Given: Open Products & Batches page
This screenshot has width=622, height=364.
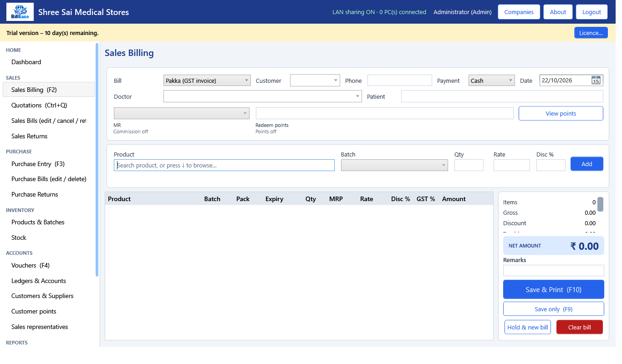Looking at the screenshot, I should pos(49,222).
